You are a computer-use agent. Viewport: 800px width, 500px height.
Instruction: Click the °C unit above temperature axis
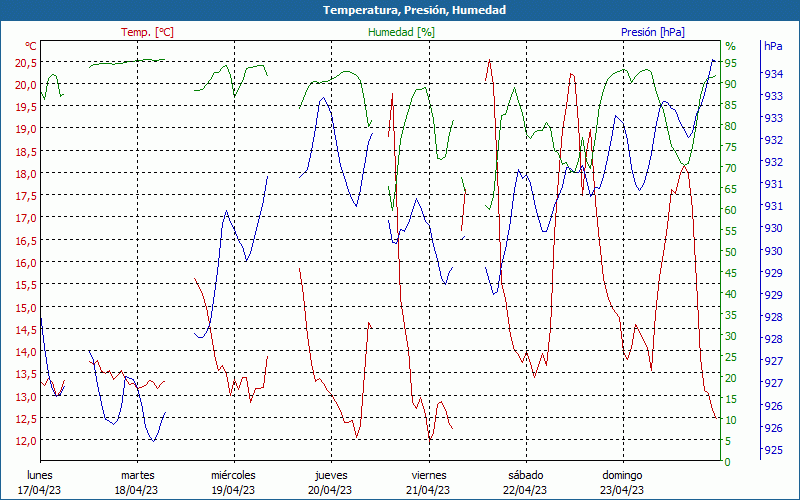pyautogui.click(x=31, y=46)
